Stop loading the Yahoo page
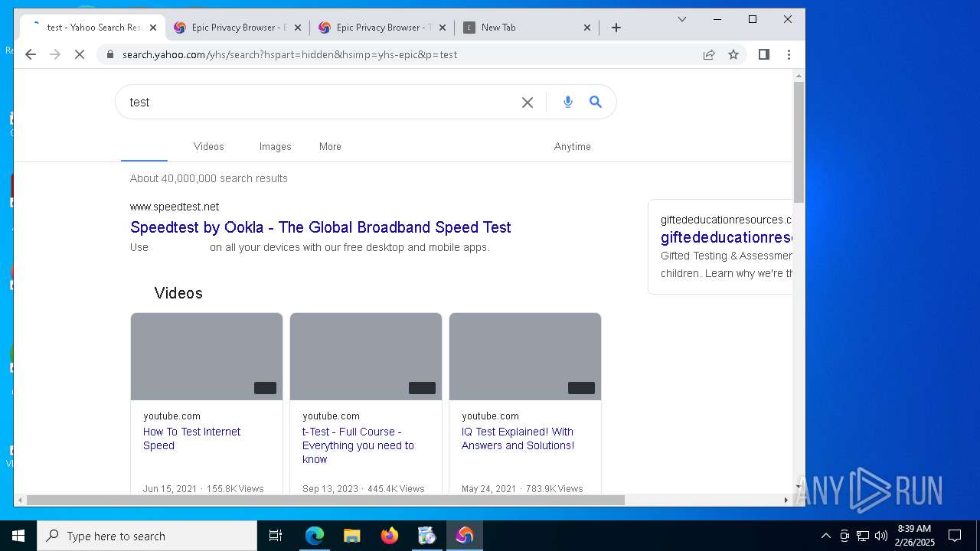The height and width of the screenshot is (551, 980). point(80,54)
